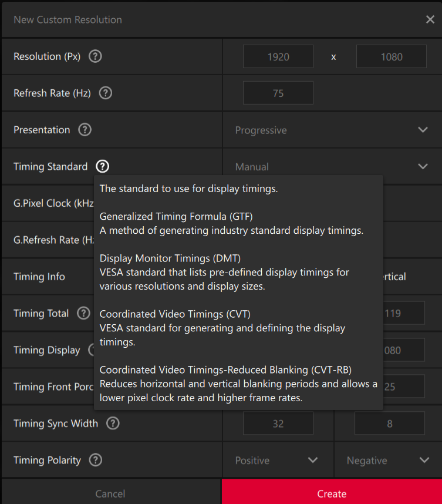Click the 1080 height input field
The height and width of the screenshot is (504, 442).
coord(391,57)
